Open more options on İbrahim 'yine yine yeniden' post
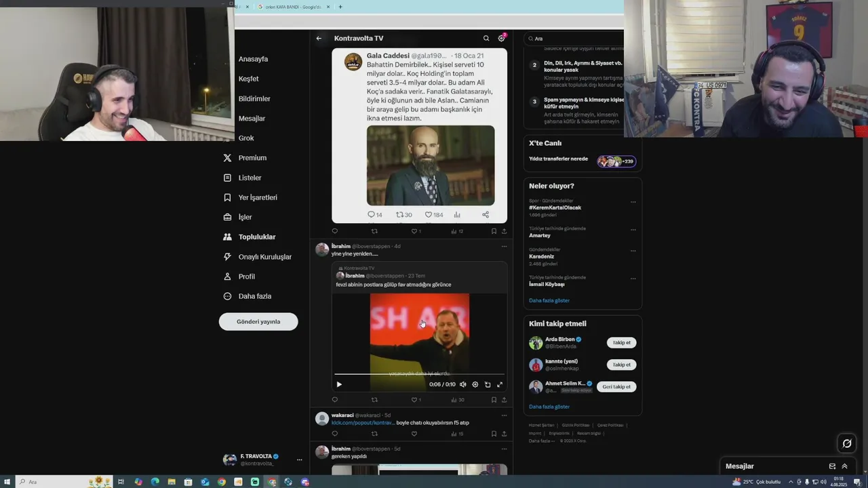Screen dimensions: 868x488 click(504, 246)
